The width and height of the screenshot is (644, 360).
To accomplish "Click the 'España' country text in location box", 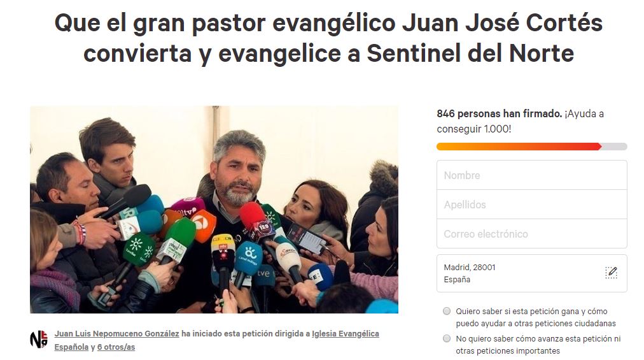I will pyautogui.click(x=457, y=279).
